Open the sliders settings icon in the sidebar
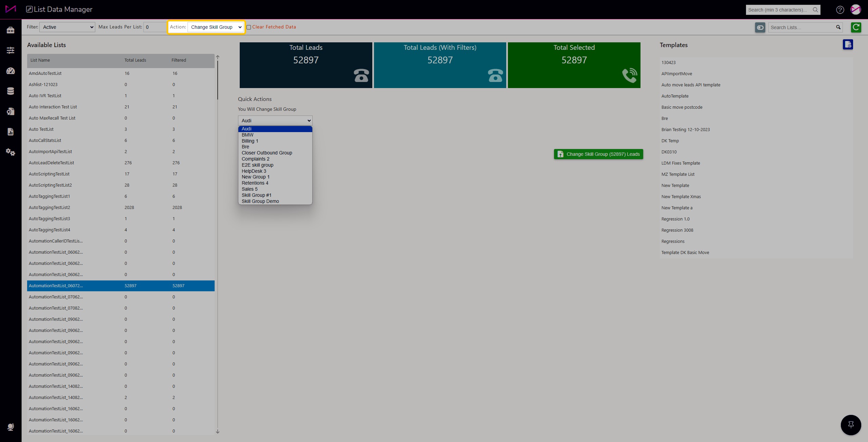This screenshot has height=442, width=868. tap(11, 50)
